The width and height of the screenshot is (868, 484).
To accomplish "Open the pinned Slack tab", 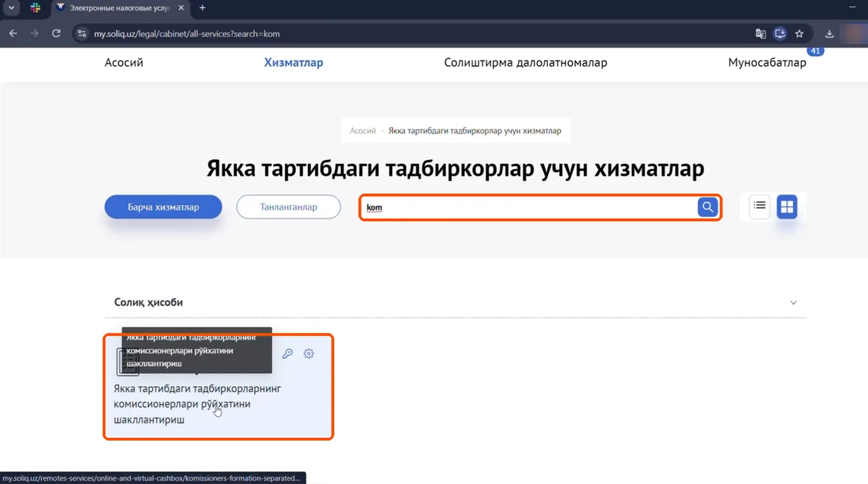I will [x=35, y=8].
